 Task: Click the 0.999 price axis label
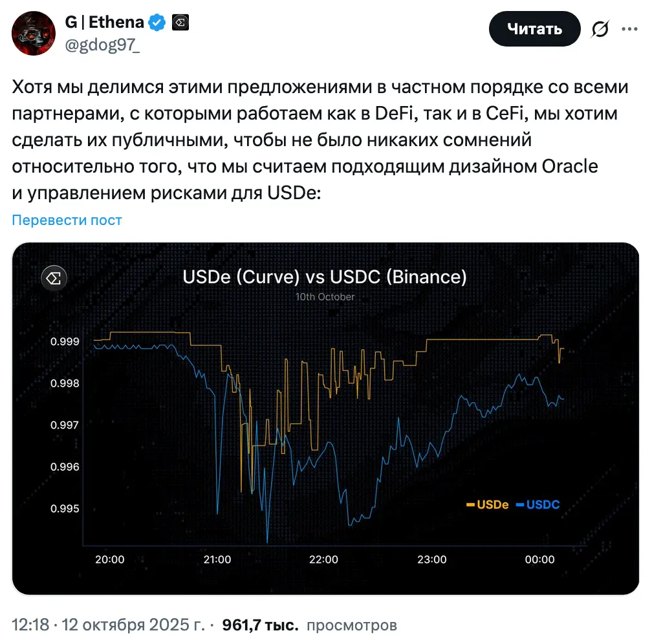[65, 341]
